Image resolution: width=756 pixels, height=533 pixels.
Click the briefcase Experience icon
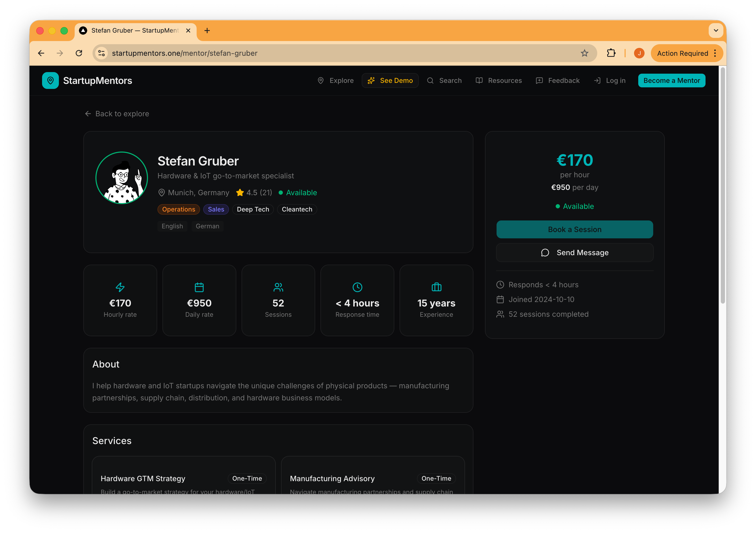point(436,287)
